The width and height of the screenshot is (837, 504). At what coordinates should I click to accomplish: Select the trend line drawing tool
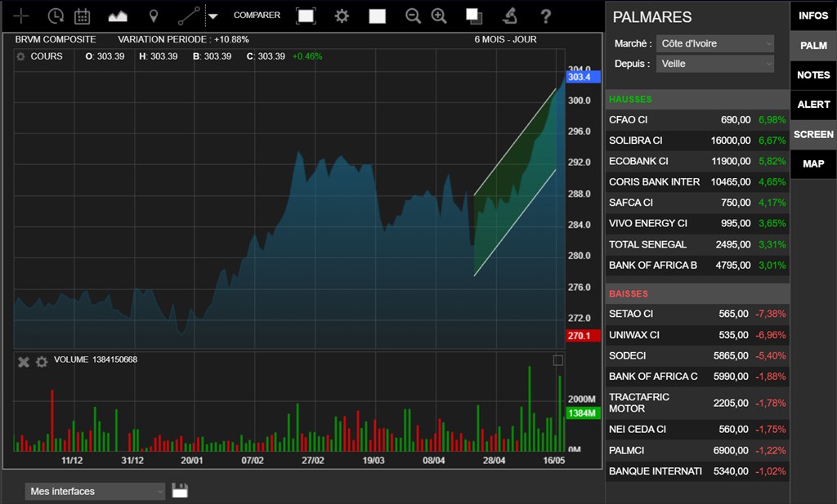189,16
